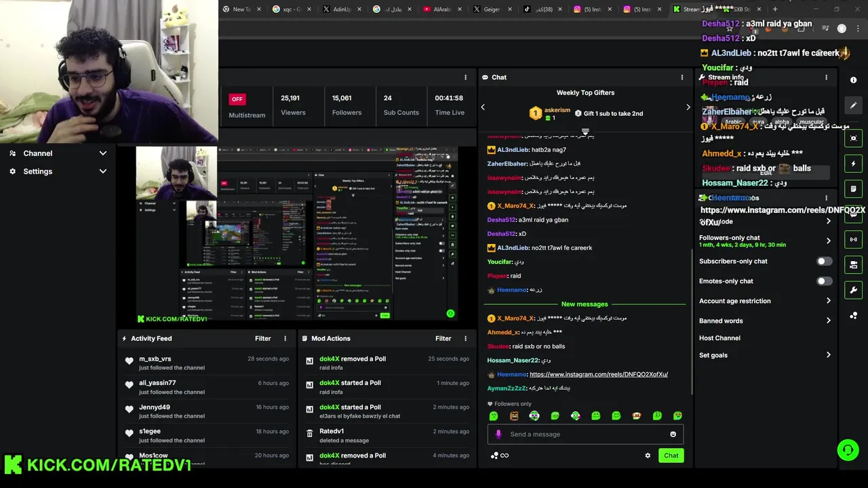Open Mod Actions three-dot menu
The image size is (868, 488).
tap(465, 338)
